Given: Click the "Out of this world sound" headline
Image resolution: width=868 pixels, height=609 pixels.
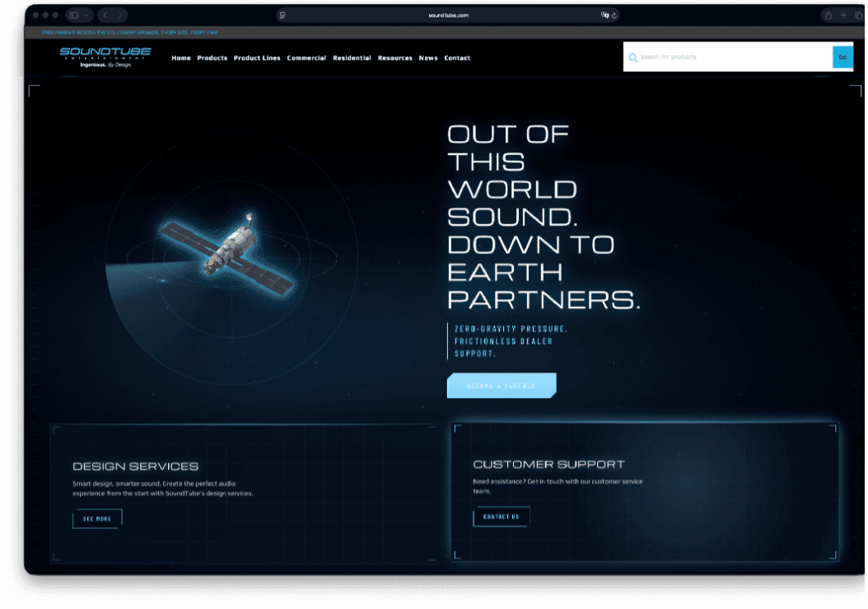Looking at the screenshot, I should pos(543,217).
